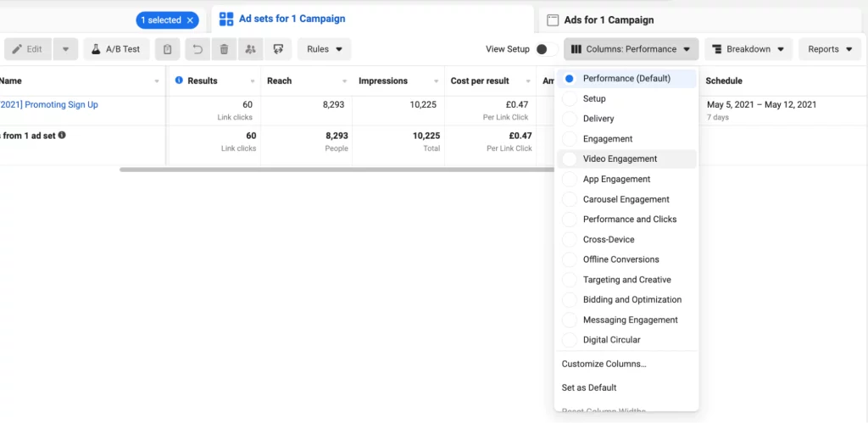Click the 'May 5, 2021 – May 12, 2021' schedule
This screenshot has width=868, height=423.
pyautogui.click(x=762, y=104)
